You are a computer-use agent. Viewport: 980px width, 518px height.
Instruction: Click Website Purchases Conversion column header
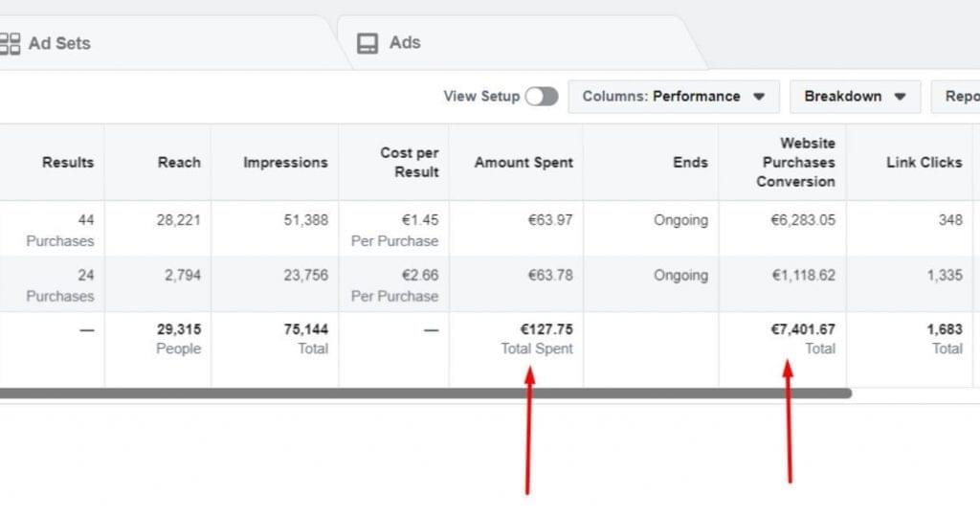click(798, 163)
